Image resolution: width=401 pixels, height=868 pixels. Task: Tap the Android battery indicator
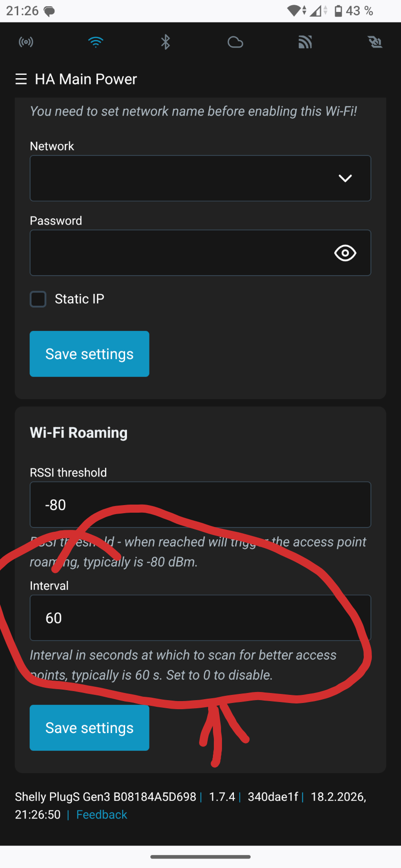click(338, 11)
